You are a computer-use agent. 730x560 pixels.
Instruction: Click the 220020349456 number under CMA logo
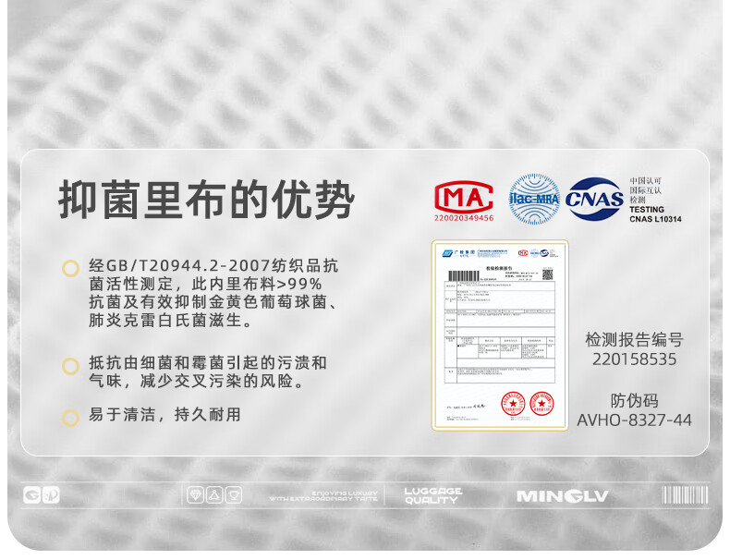[464, 218]
